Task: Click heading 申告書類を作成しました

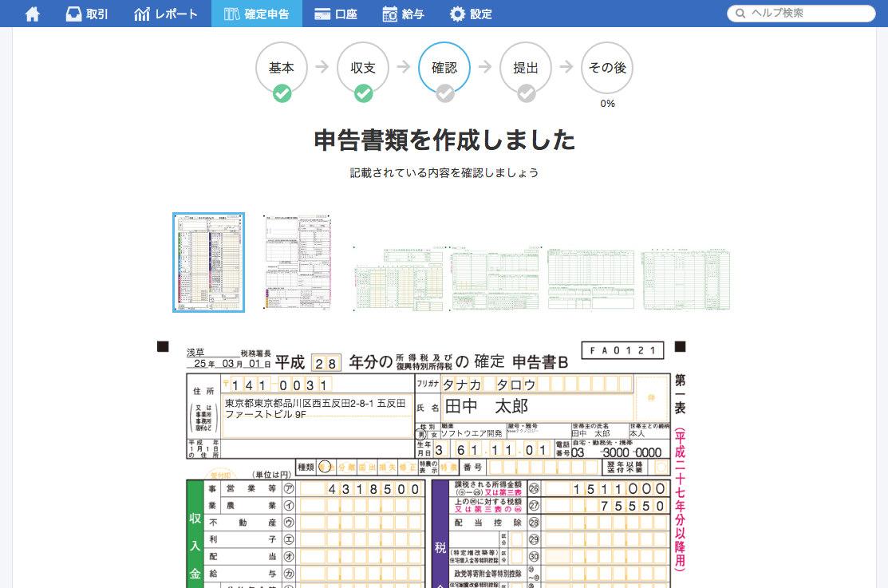Action: [444, 140]
